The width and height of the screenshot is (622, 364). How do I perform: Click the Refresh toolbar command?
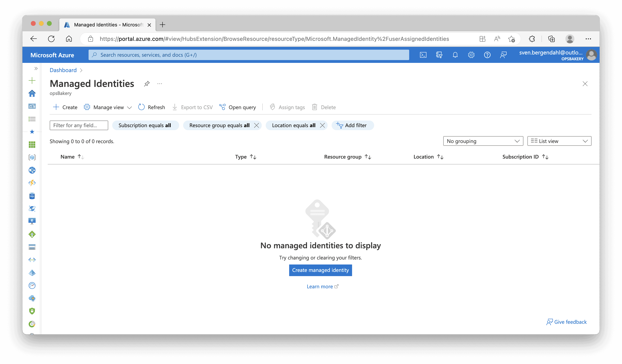[151, 107]
